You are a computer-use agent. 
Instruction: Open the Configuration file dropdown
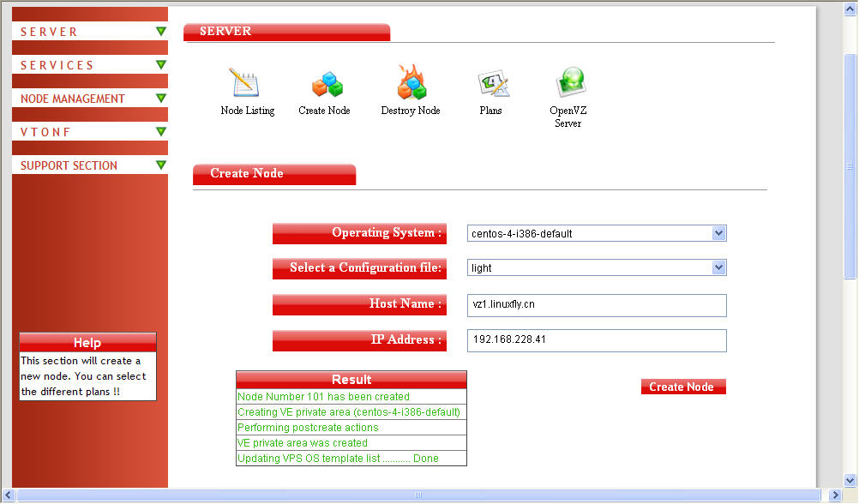tap(718, 267)
